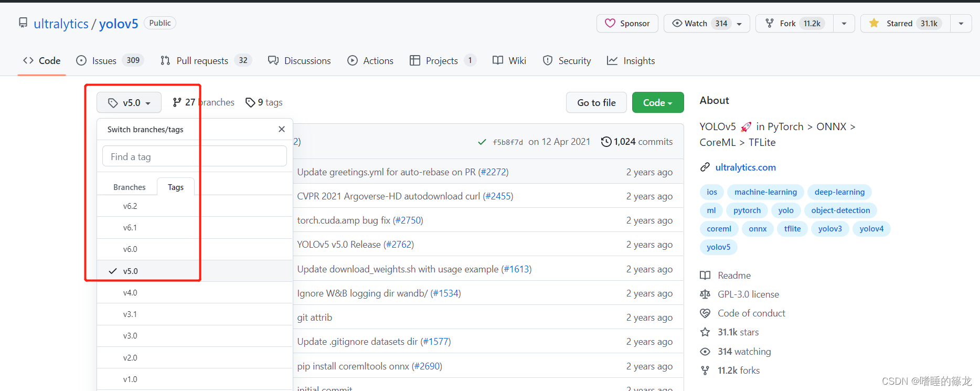980x391 pixels.
Task: Click the tag icon beside 9 tags
Action: coord(250,102)
